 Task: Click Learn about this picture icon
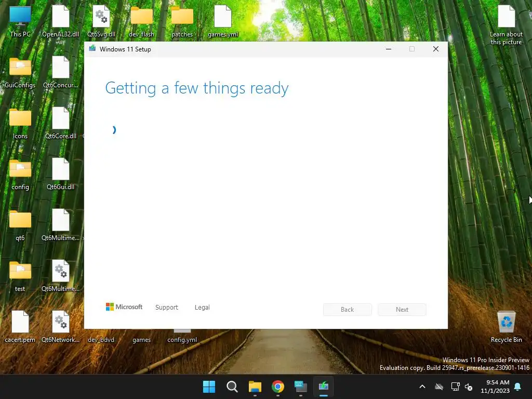(506, 25)
